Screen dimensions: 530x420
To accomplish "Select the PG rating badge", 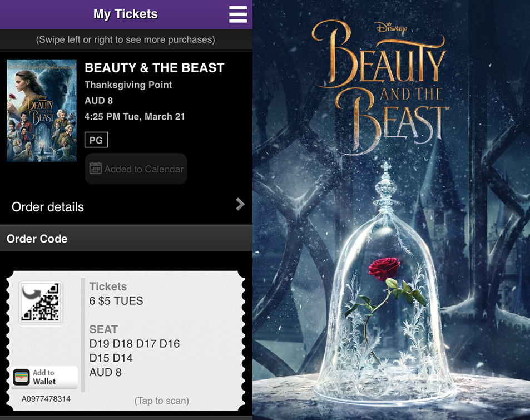I will tap(96, 140).
